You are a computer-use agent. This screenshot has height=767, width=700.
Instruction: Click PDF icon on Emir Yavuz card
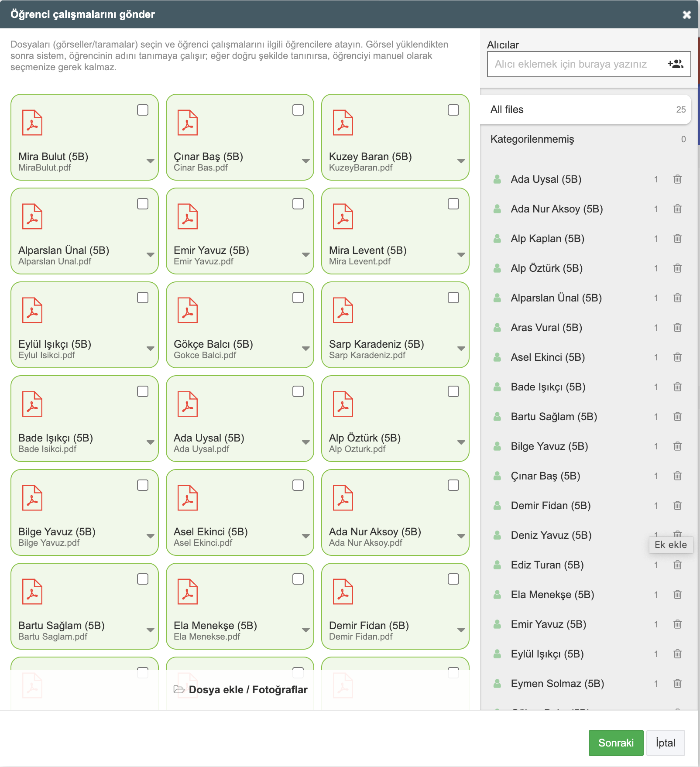(188, 216)
